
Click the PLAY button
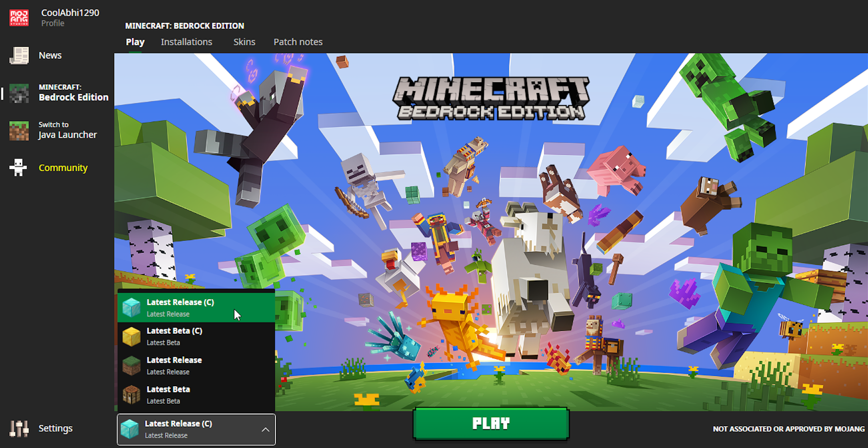point(491,423)
